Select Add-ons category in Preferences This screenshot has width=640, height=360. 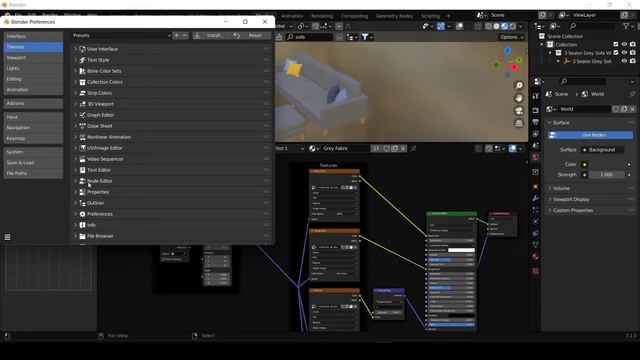(x=33, y=103)
